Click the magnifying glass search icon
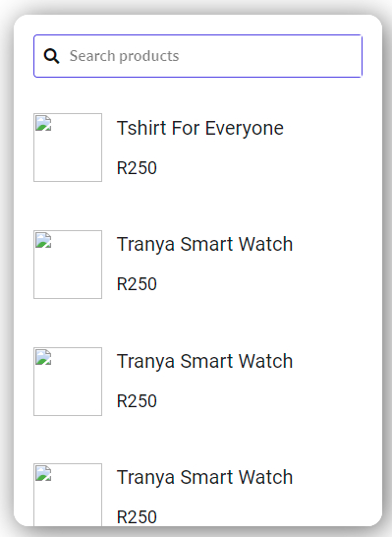The height and width of the screenshot is (537, 392). [51, 56]
